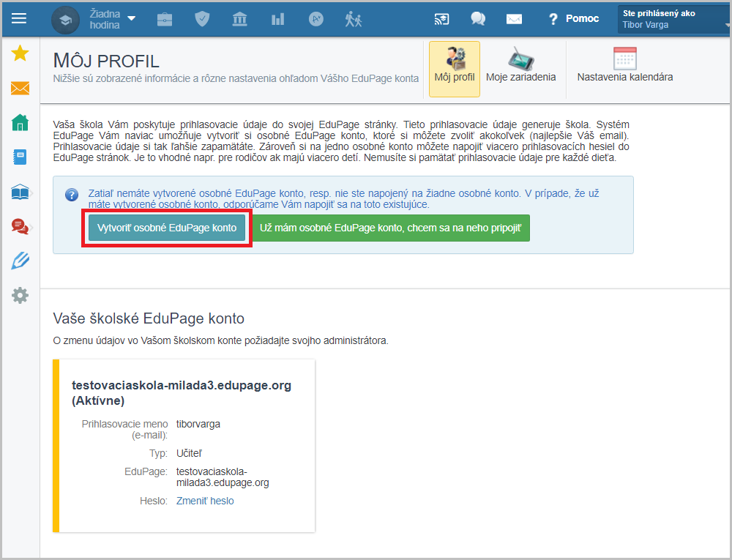The height and width of the screenshot is (560, 732).
Task: Open the bar chart statistics icon
Action: point(277,19)
